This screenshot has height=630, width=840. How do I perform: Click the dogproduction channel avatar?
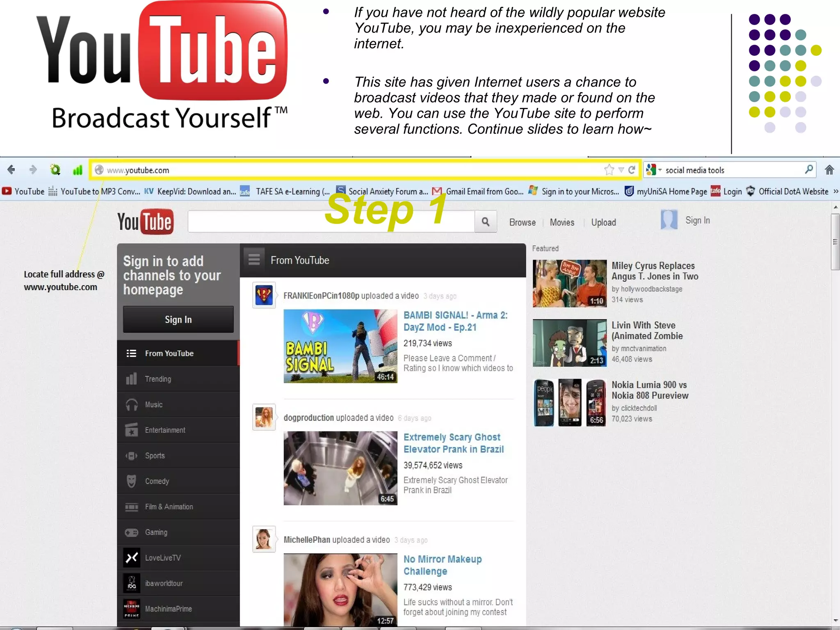264,417
